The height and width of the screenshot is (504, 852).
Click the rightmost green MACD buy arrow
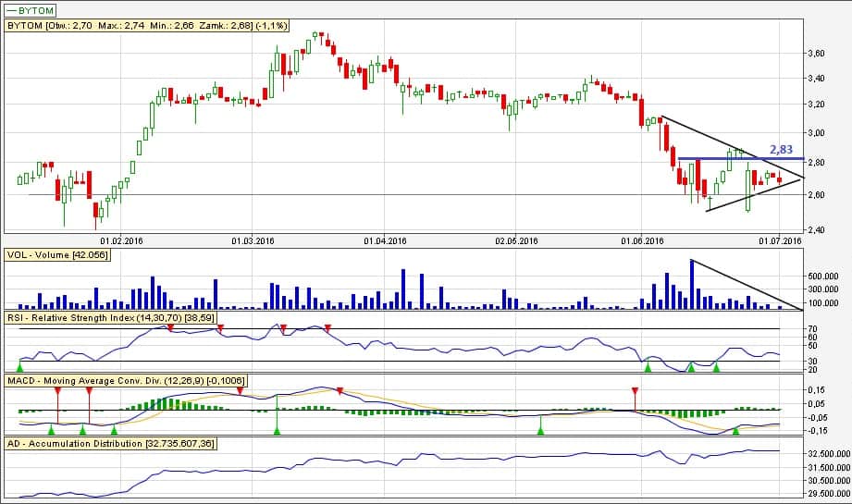(736, 429)
